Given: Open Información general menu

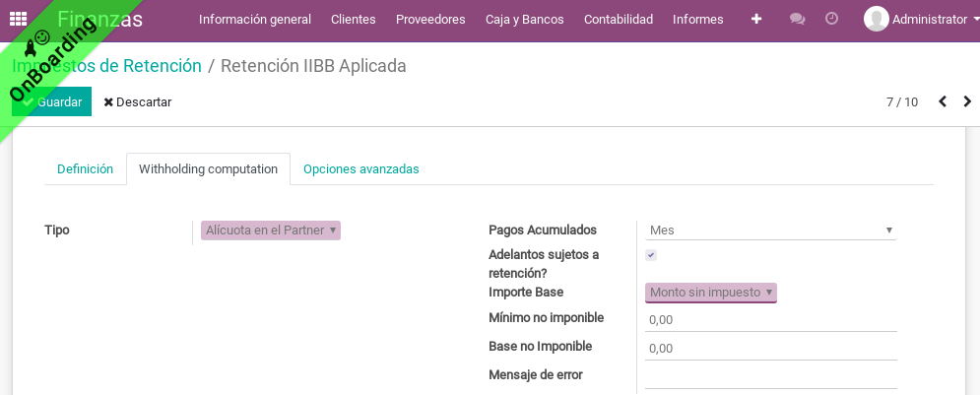Looking at the screenshot, I should pyautogui.click(x=255, y=20).
